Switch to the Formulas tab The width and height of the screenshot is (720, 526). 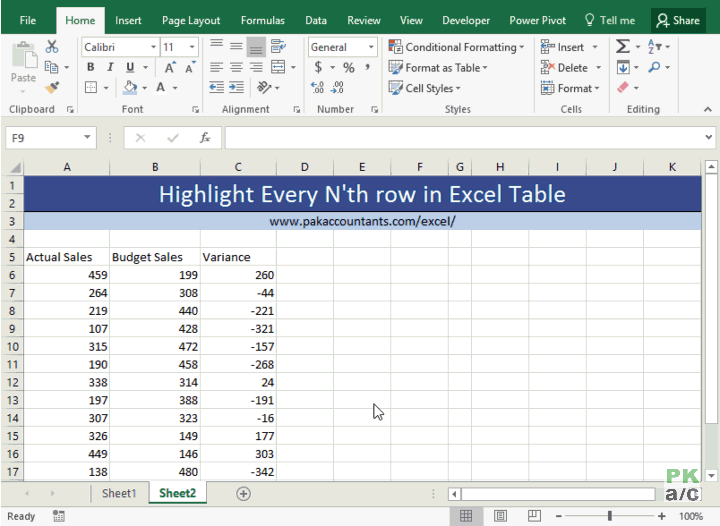coord(263,20)
